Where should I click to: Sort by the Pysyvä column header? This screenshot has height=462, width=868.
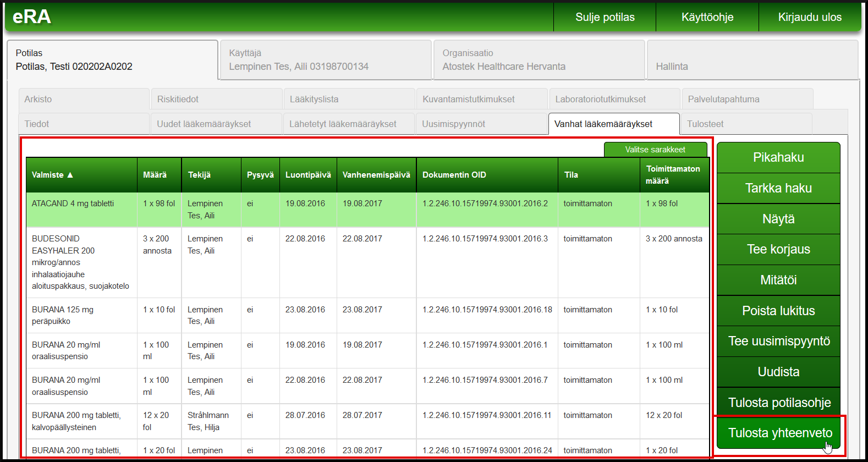pyautogui.click(x=260, y=175)
